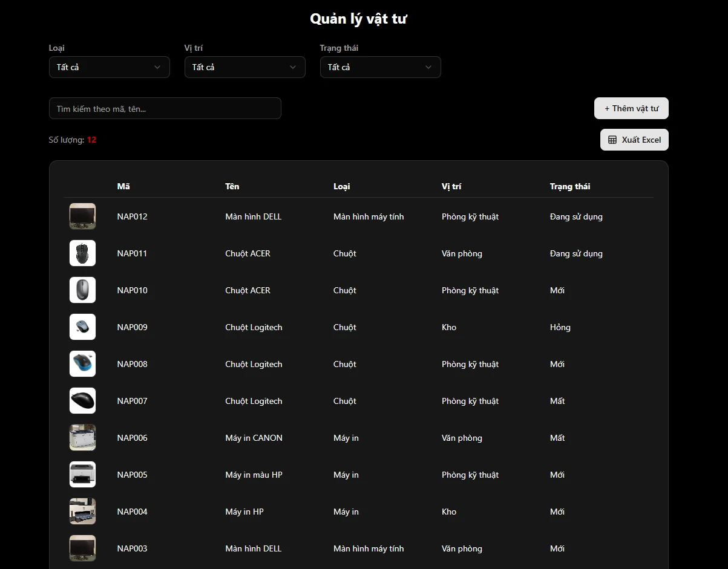Click the spreadsheet icon in Xuất Excel
Image resolution: width=728 pixels, height=569 pixels.
[612, 140]
